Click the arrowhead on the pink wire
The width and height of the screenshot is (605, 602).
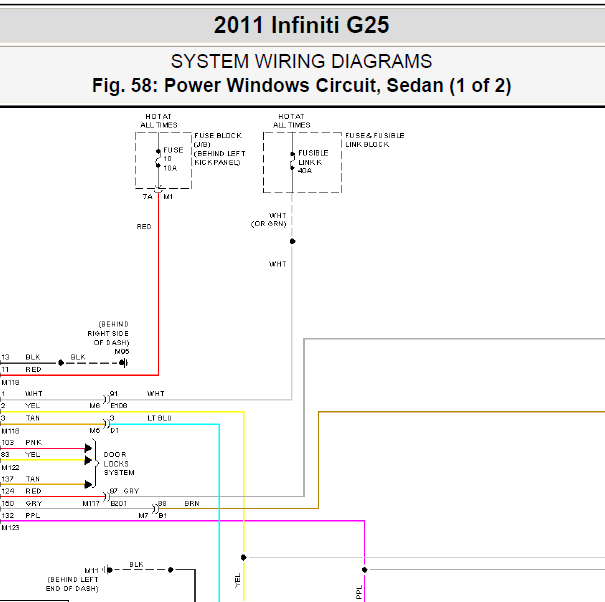pos(88,448)
